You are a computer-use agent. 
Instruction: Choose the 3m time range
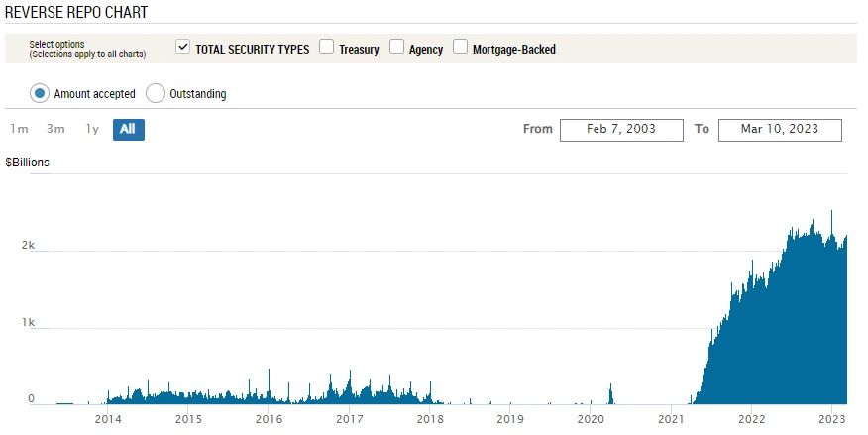[55, 129]
